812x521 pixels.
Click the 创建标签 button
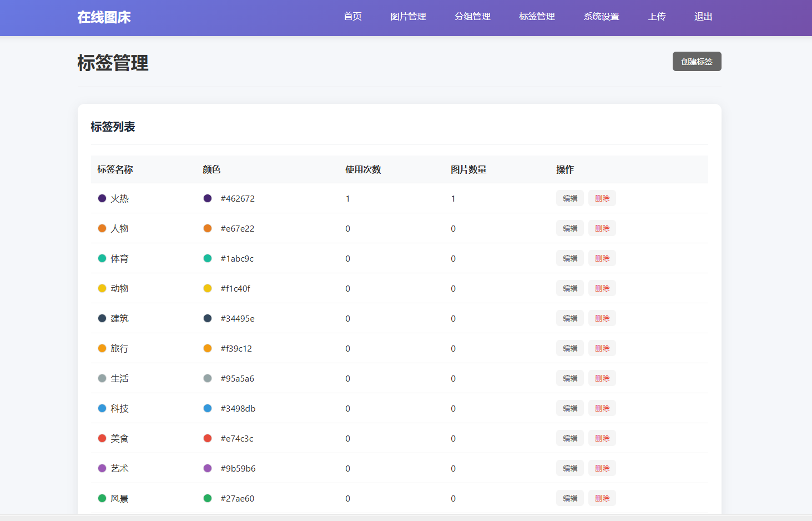point(697,62)
